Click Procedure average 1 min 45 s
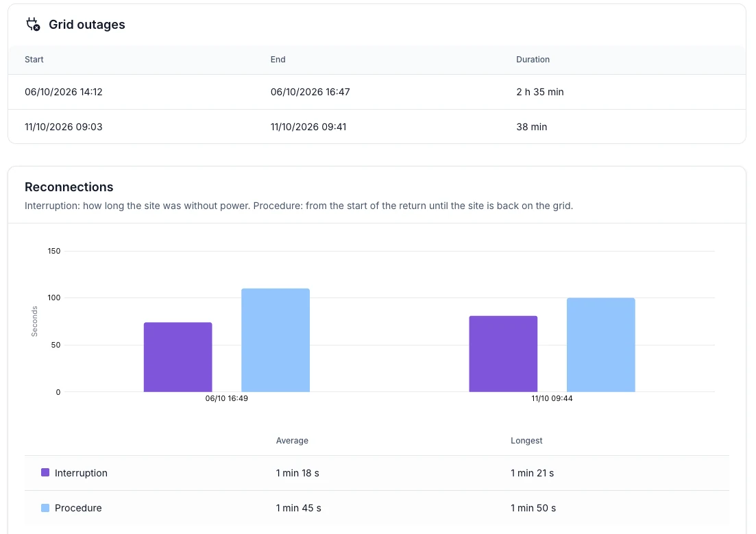The width and height of the screenshot is (756, 534). [x=298, y=508]
